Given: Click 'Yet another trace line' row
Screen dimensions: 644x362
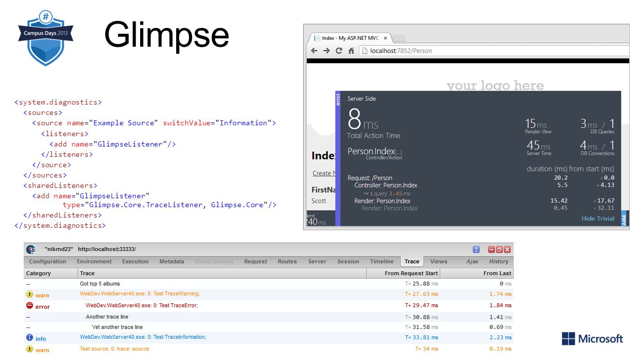Looking at the screenshot, I should tap(268, 327).
